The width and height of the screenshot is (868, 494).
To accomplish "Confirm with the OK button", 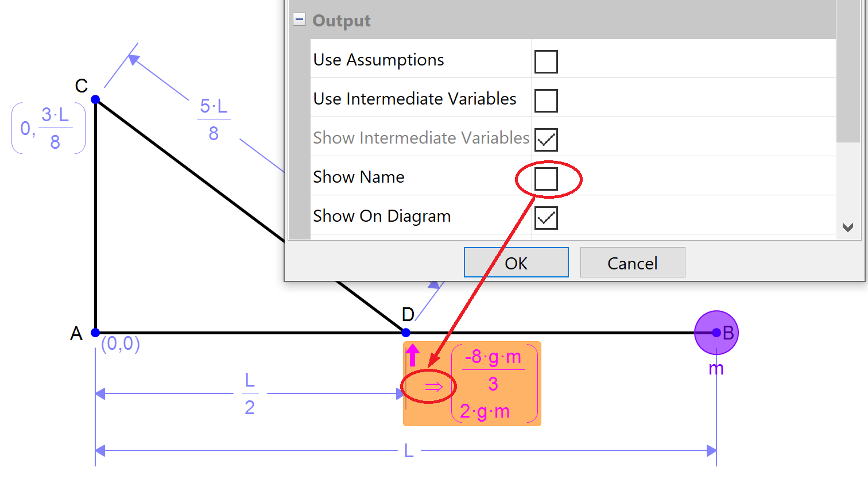I will (x=516, y=263).
